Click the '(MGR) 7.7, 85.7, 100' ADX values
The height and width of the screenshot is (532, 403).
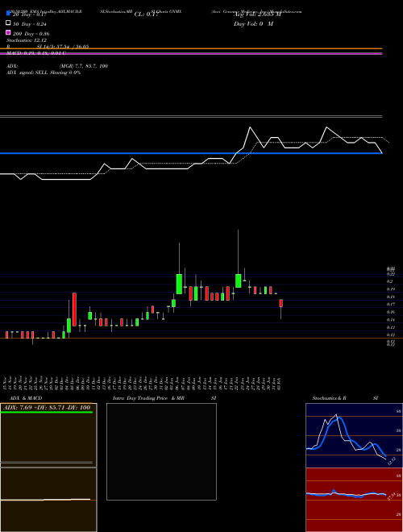(x=84, y=66)
